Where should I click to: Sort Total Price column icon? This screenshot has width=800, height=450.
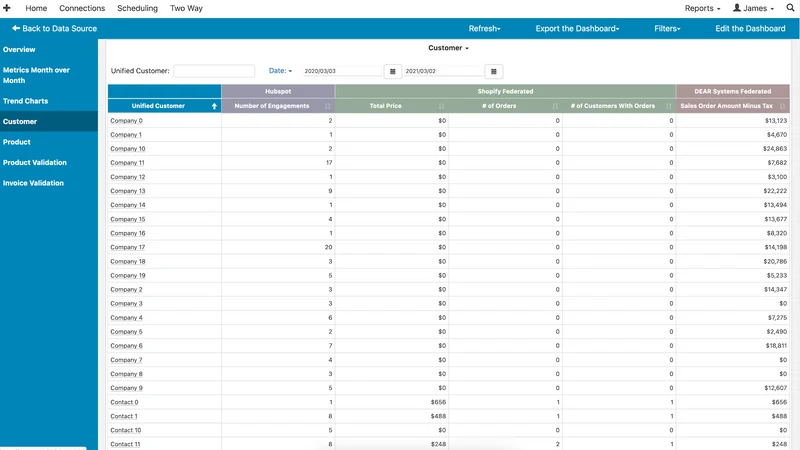click(441, 106)
